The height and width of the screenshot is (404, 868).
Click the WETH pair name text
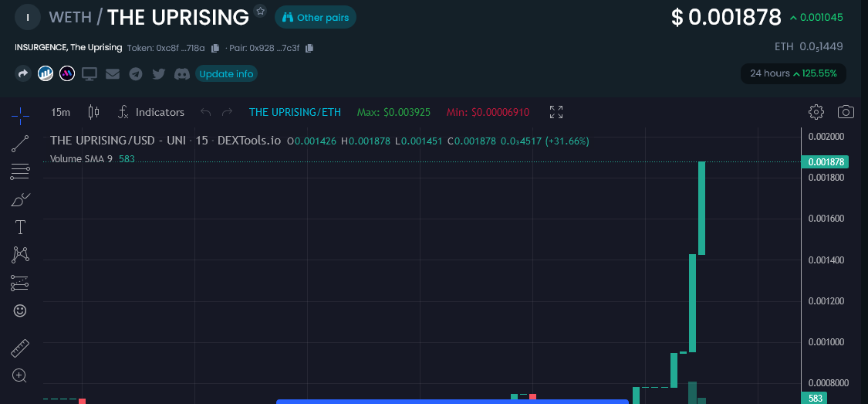click(x=70, y=17)
